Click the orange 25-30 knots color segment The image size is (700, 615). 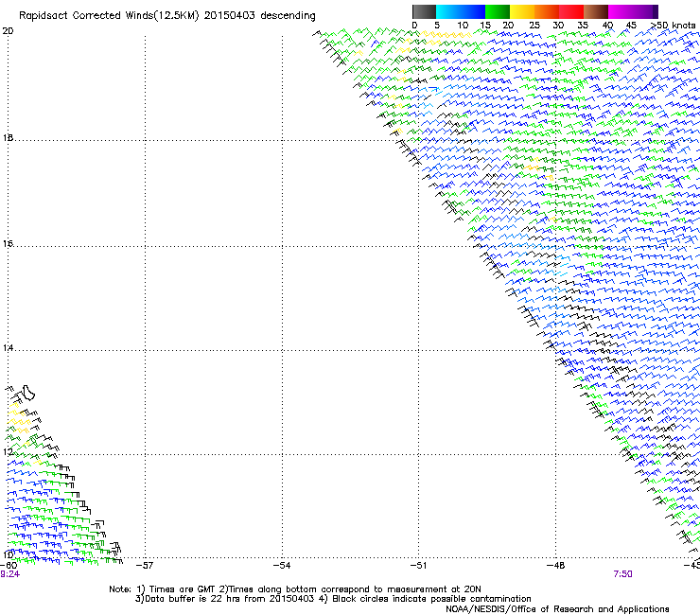click(547, 11)
